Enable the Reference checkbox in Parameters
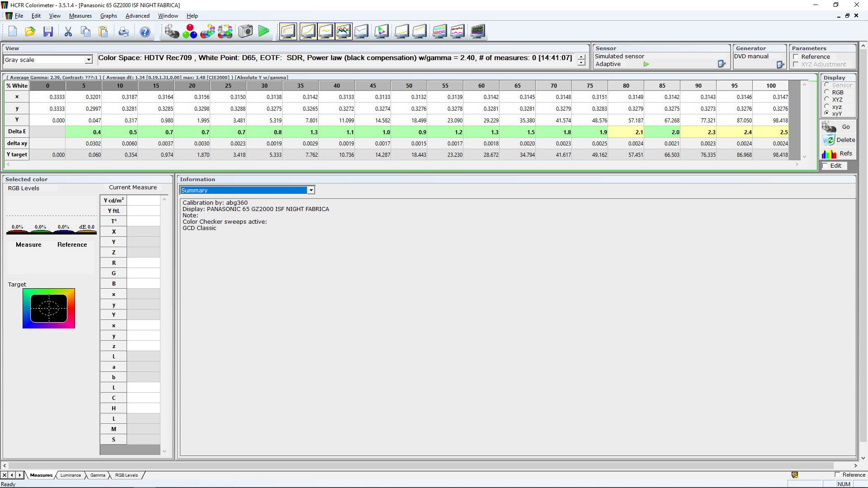Viewport: 868px width, 488px height. [x=796, y=57]
